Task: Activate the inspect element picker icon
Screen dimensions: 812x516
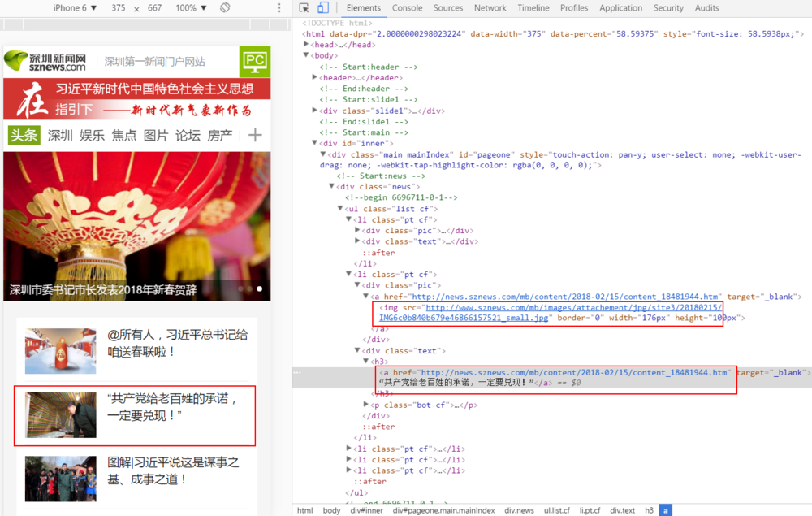Action: pos(304,8)
